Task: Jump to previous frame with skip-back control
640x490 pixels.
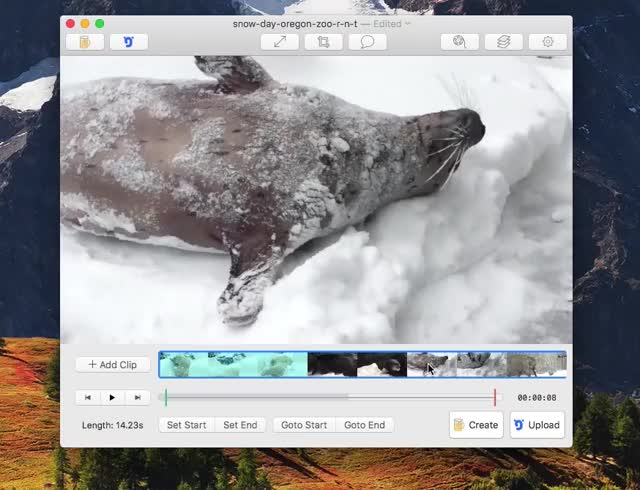Action: tap(88, 397)
